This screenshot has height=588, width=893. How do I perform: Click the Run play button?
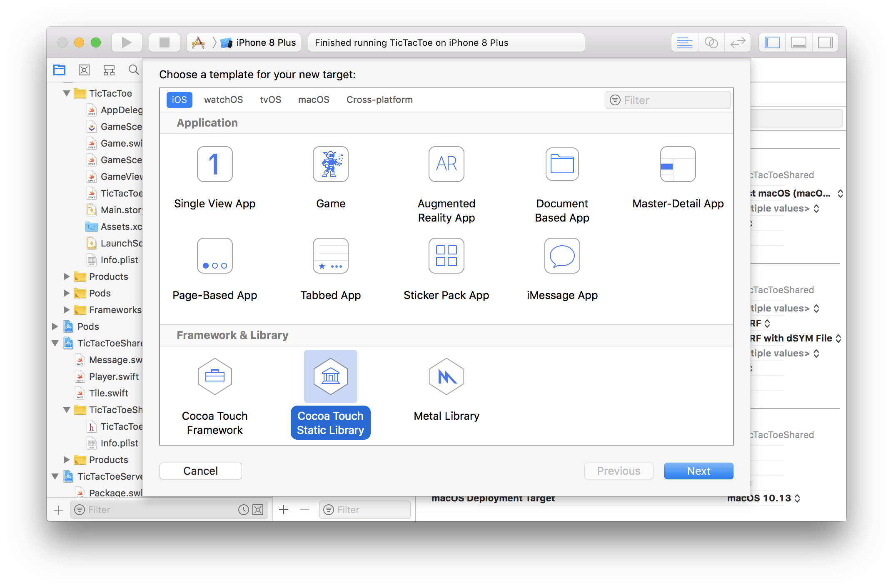pyautogui.click(x=127, y=42)
